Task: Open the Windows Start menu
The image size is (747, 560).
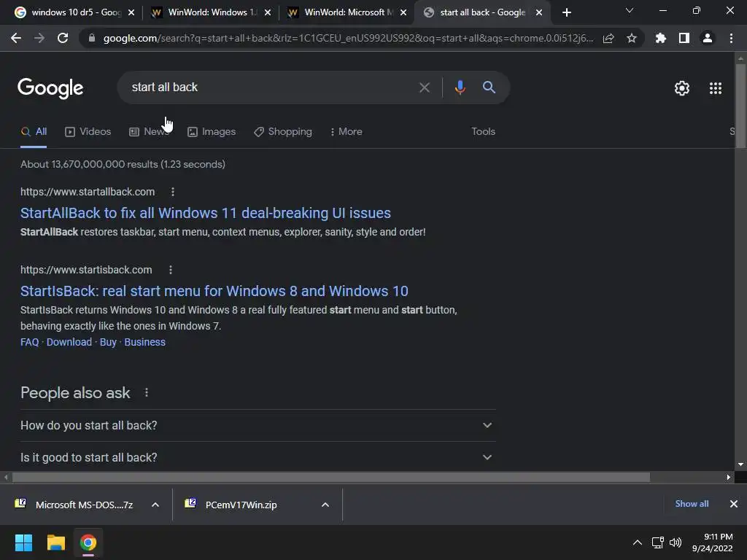Action: point(23,542)
